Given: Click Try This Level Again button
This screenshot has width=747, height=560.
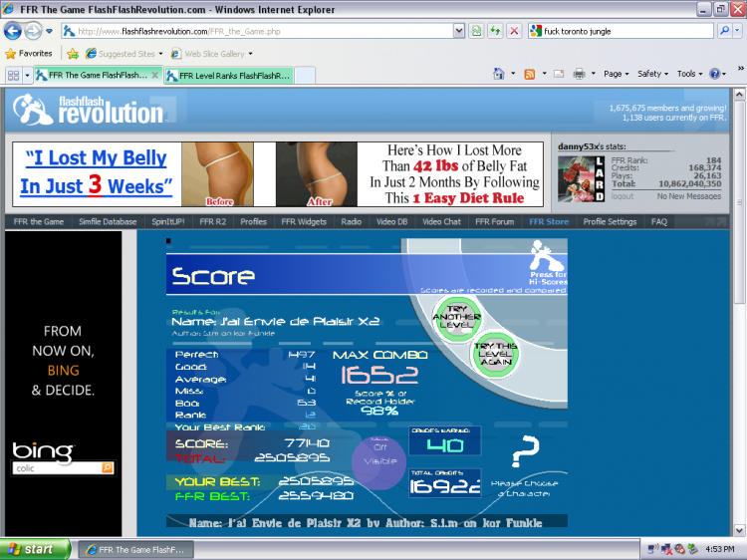Looking at the screenshot, I should tap(495, 354).
